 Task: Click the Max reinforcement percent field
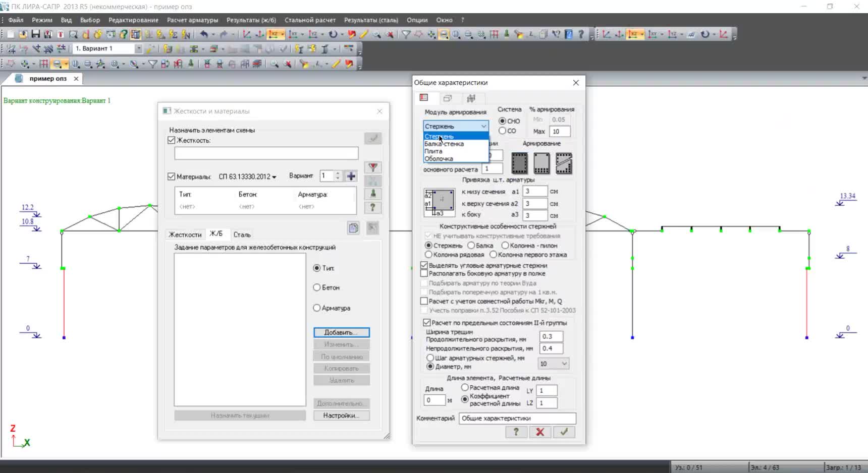560,132
